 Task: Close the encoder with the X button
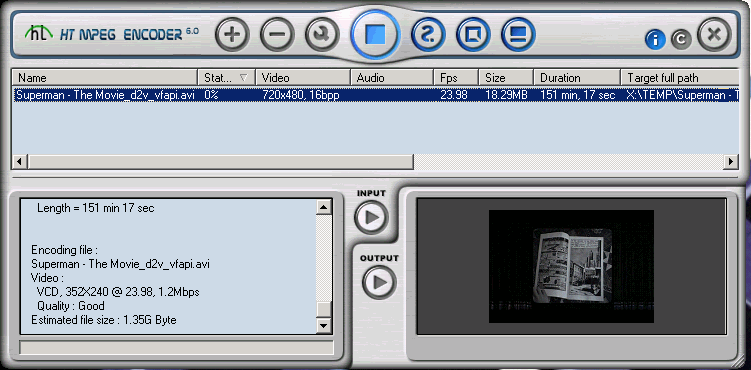coord(714,34)
